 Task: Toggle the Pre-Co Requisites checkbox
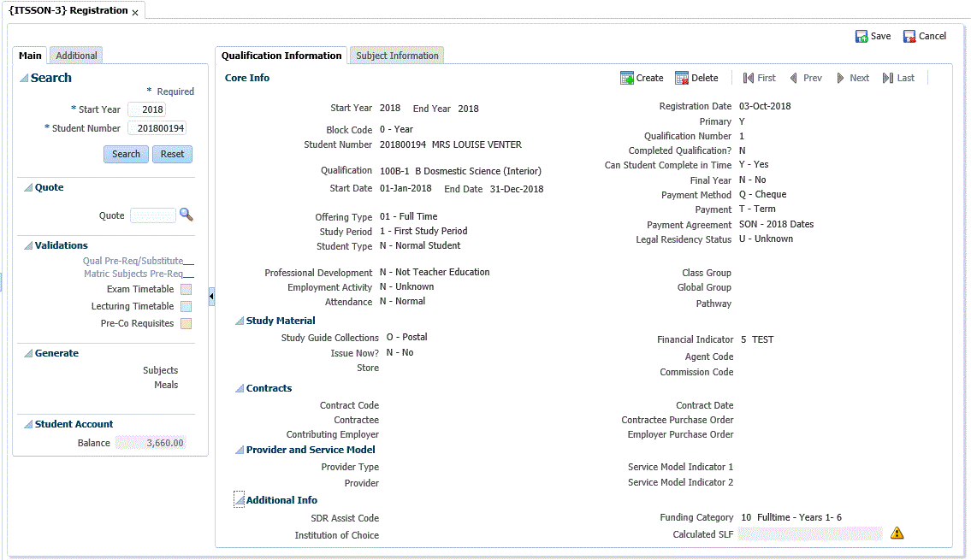(x=186, y=324)
